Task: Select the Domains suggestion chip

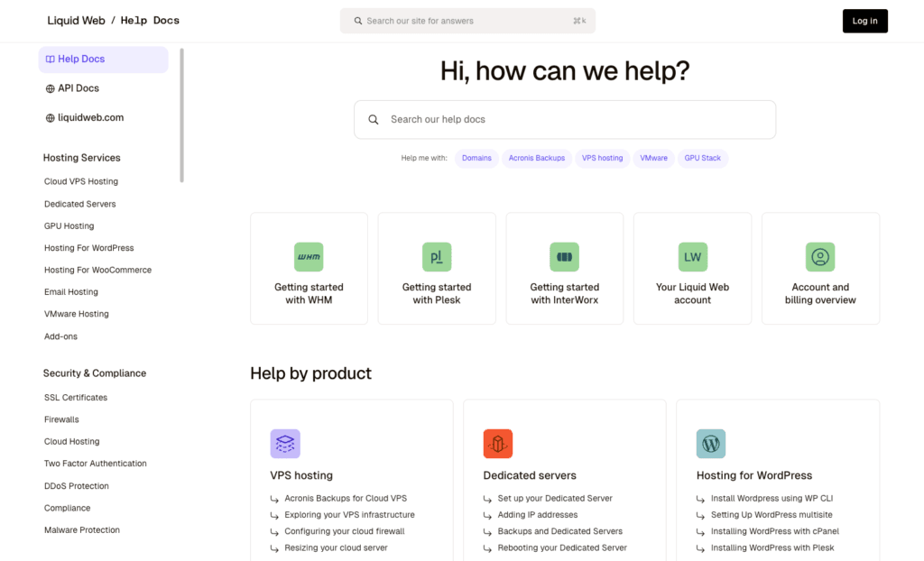Action: click(x=476, y=158)
